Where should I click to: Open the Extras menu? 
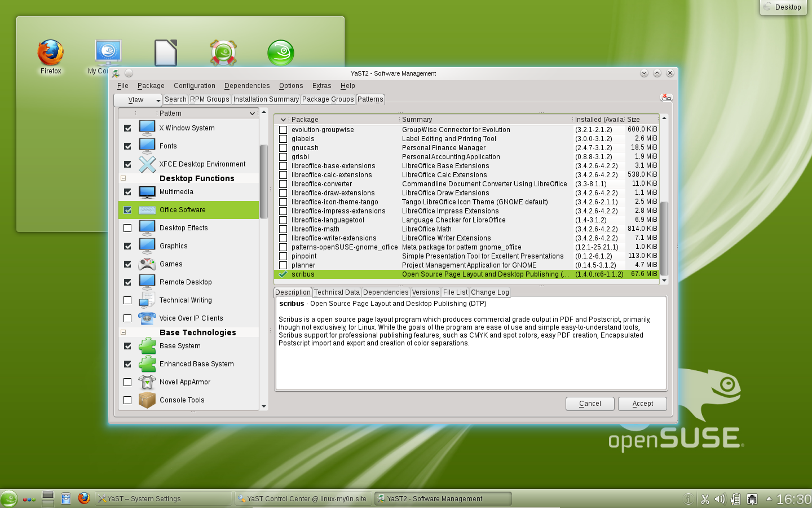point(321,86)
